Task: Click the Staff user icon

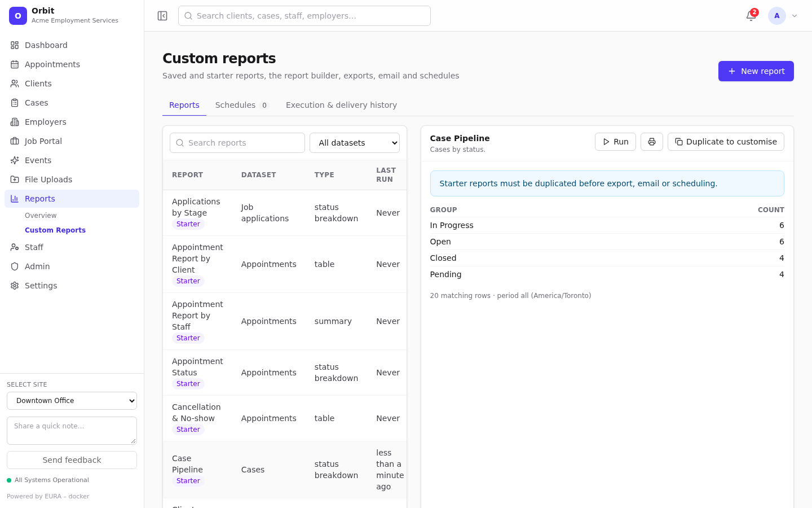Action: pos(15,247)
